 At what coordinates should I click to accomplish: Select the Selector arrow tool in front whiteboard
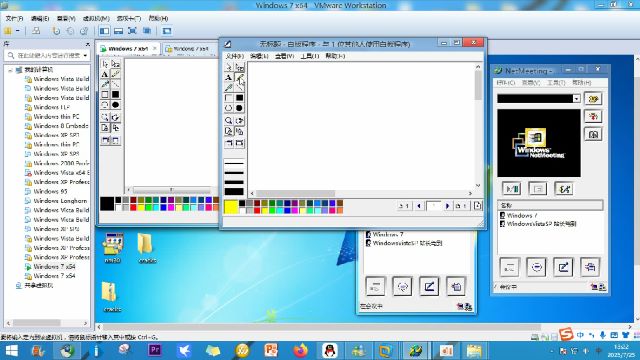click(229, 67)
